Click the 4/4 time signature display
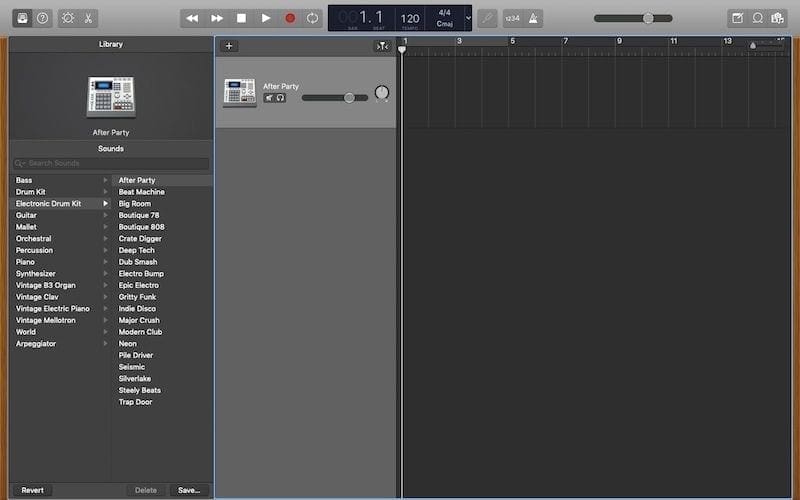The height and width of the screenshot is (500, 800). (x=445, y=12)
